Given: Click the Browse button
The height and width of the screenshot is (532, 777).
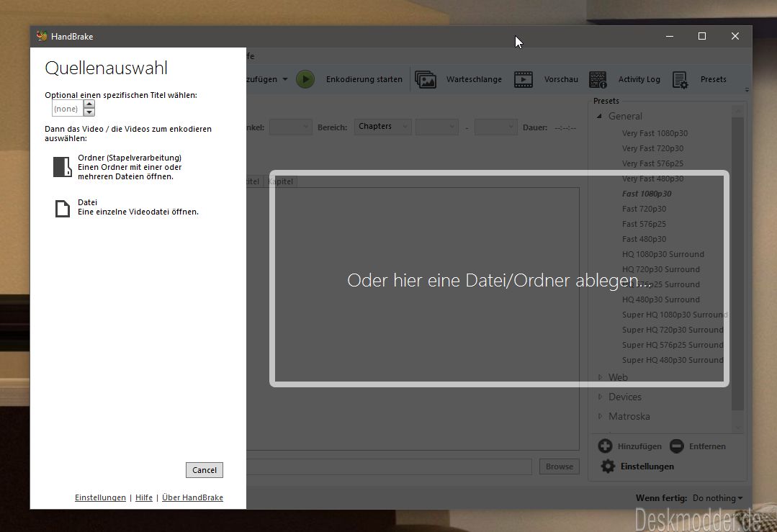Looking at the screenshot, I should tap(559, 466).
